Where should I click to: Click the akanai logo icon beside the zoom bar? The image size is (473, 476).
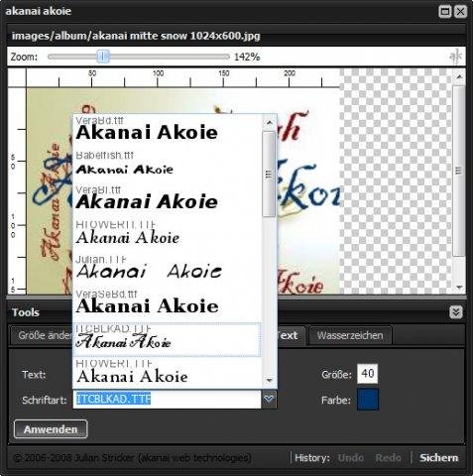click(456, 57)
